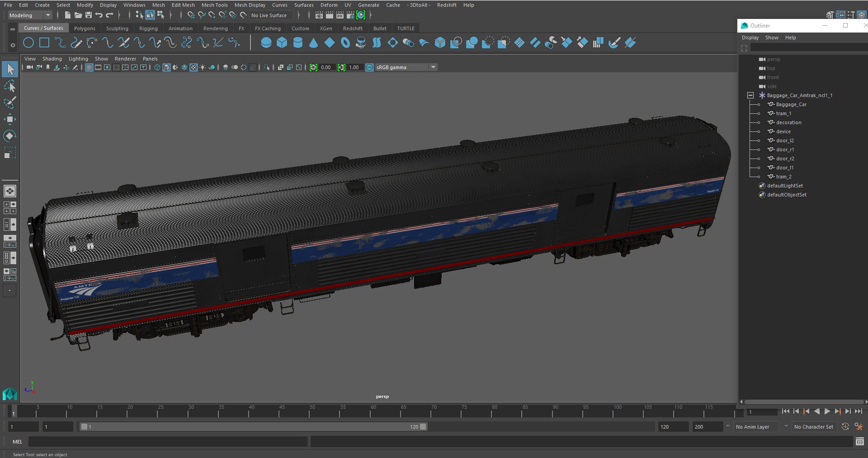Create a polygon cylinder from shelf
This screenshot has width=868, height=458.
[x=298, y=43]
